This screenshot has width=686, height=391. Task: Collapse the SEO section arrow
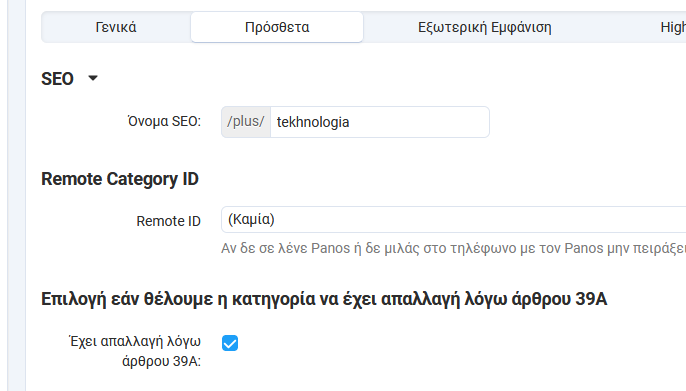pos(93,78)
